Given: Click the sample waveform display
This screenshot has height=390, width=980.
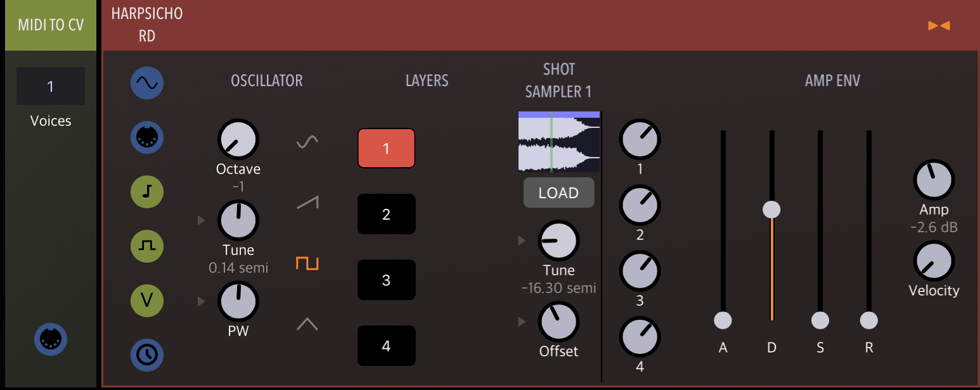Looking at the screenshot, I should pos(558,142).
